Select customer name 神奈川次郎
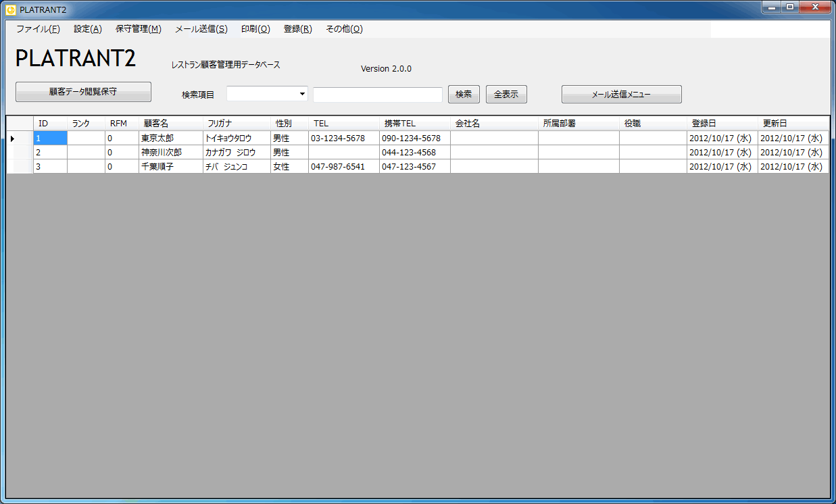This screenshot has width=836, height=504. [x=170, y=152]
